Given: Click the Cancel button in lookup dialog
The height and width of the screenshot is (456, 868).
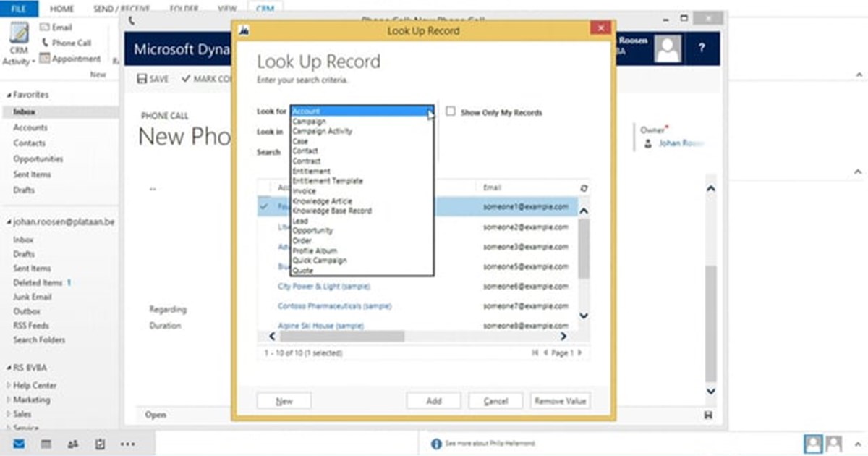Looking at the screenshot, I should click(496, 400).
